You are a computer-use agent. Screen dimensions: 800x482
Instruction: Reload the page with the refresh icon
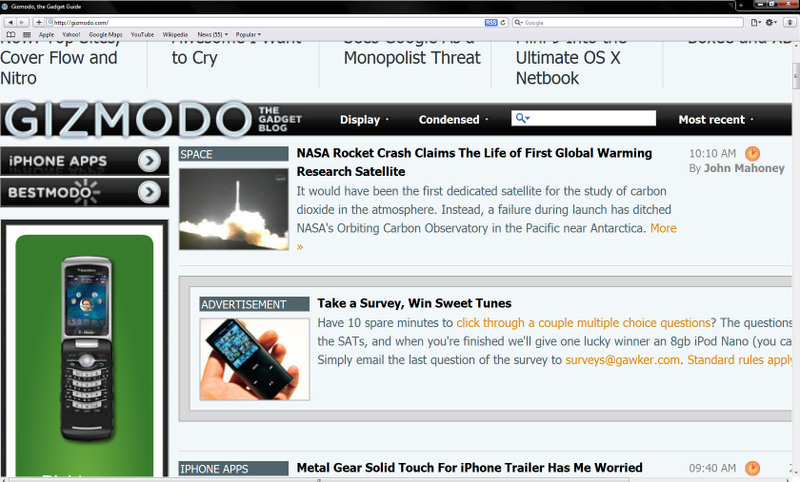503,22
